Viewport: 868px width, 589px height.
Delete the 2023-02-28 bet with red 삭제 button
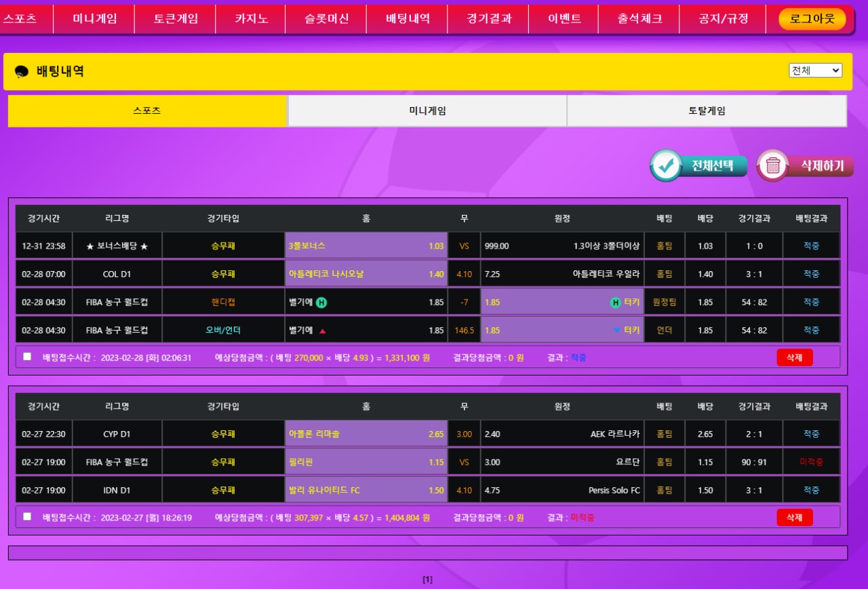coord(794,357)
